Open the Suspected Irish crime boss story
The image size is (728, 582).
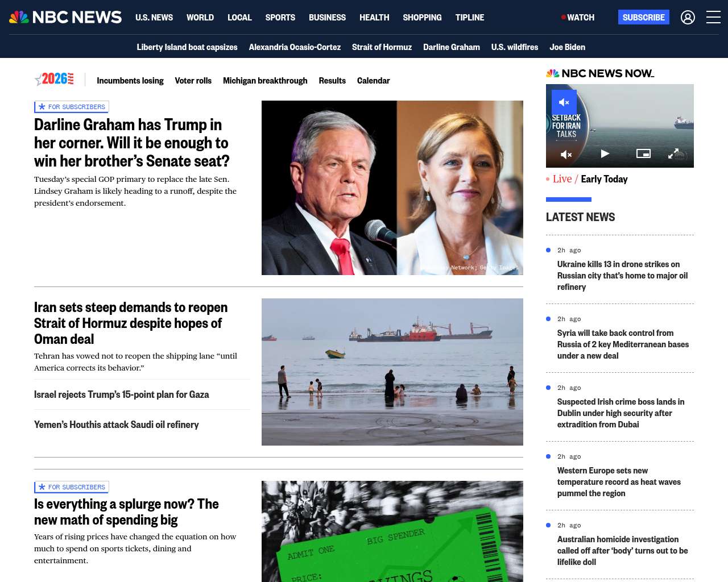621,413
